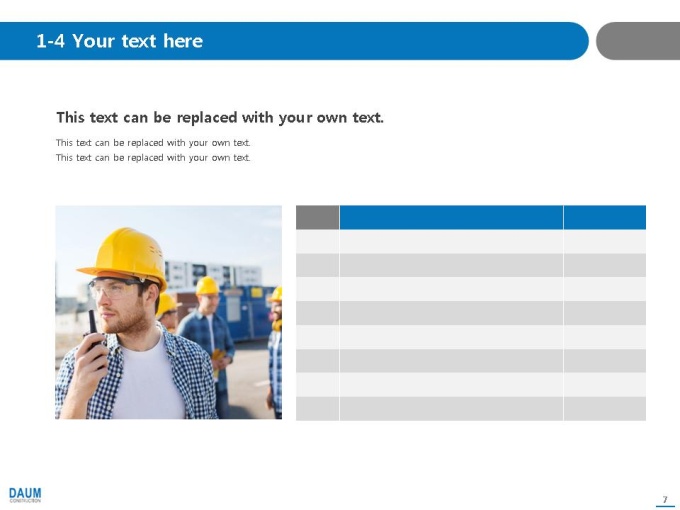Click the rightmost cell of the first data row
Screen dimensions: 680x510
coord(605,241)
